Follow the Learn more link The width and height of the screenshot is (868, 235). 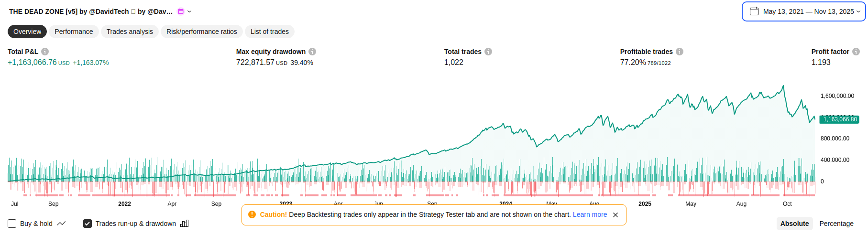(x=590, y=214)
